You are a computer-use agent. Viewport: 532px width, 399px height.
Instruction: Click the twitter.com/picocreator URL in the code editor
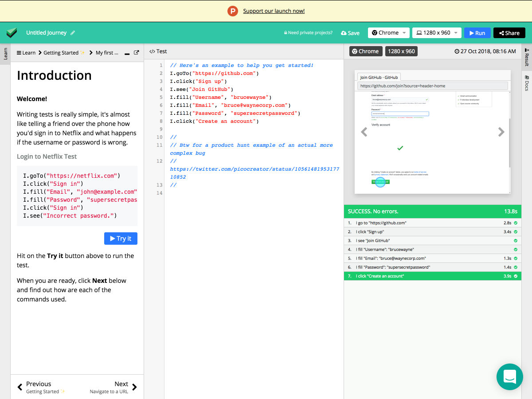[255, 173]
